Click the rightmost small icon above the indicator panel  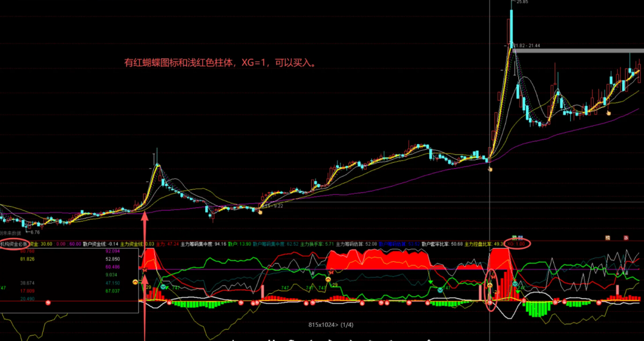tap(627, 238)
